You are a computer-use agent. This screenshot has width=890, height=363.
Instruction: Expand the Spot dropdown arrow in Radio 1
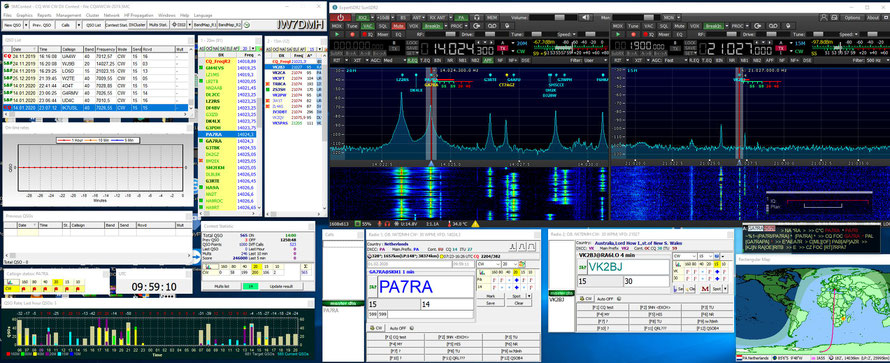click(x=529, y=296)
